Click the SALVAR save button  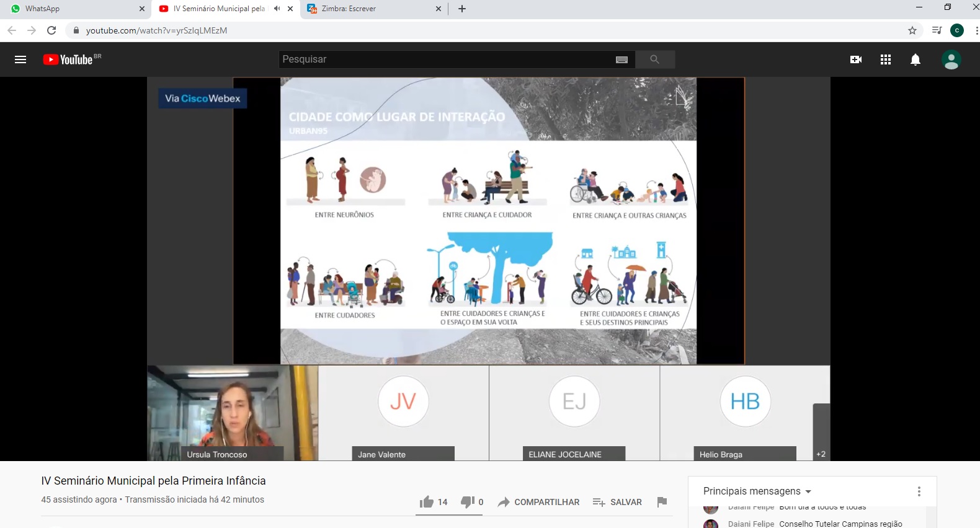coord(617,502)
